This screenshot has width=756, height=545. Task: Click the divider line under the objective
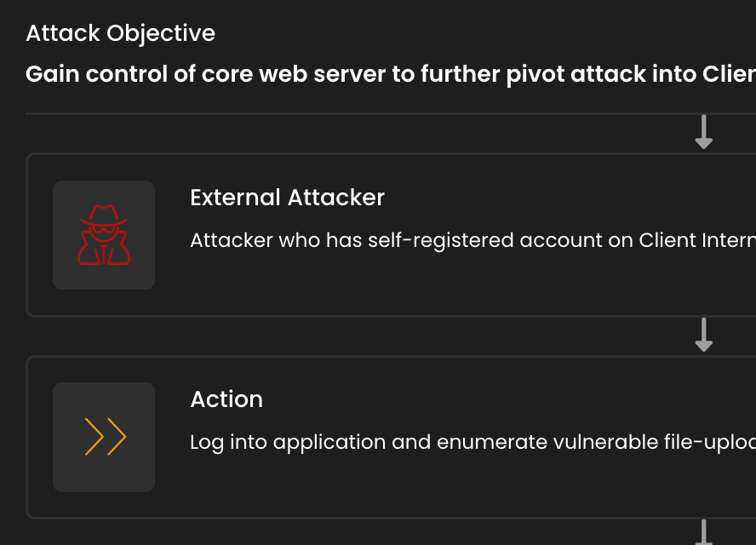pos(391,114)
